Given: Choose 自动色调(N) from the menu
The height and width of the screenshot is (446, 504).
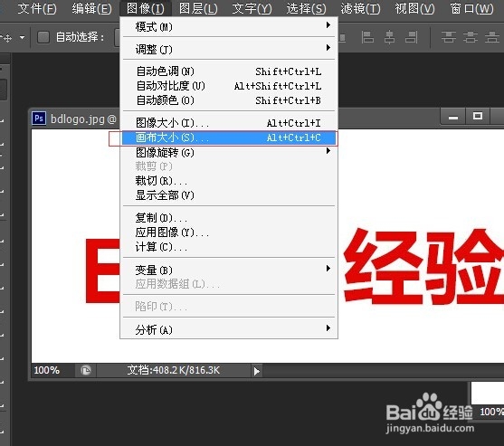Looking at the screenshot, I should pos(229,71).
